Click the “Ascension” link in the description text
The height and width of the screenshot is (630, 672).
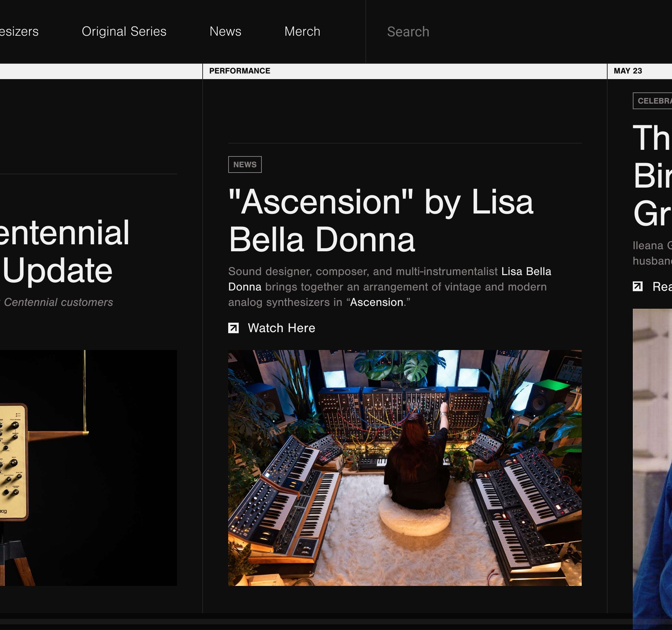377,302
